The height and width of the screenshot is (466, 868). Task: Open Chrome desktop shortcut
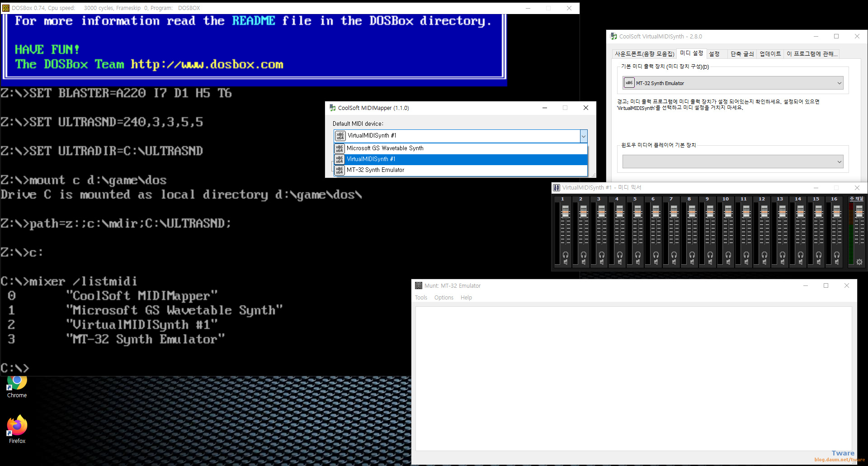point(17,387)
